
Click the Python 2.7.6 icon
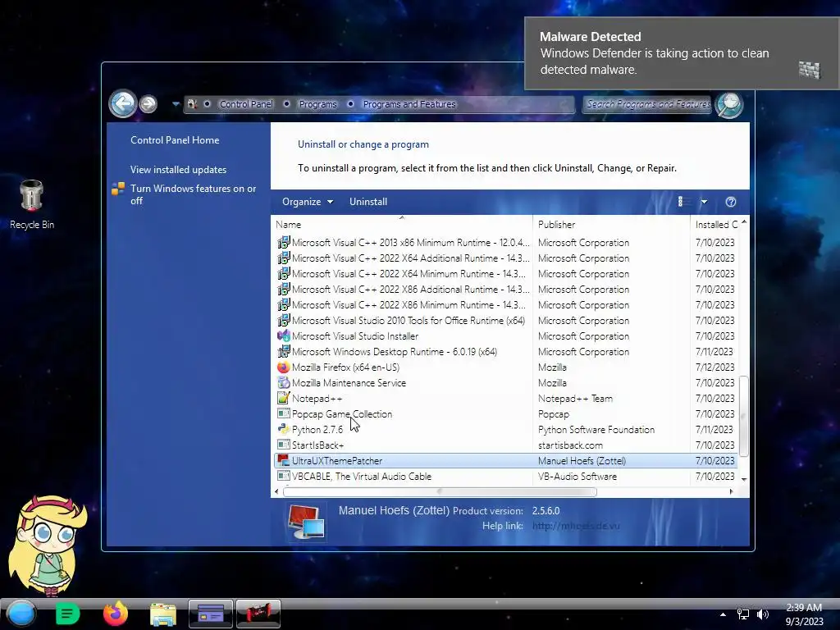(x=283, y=429)
